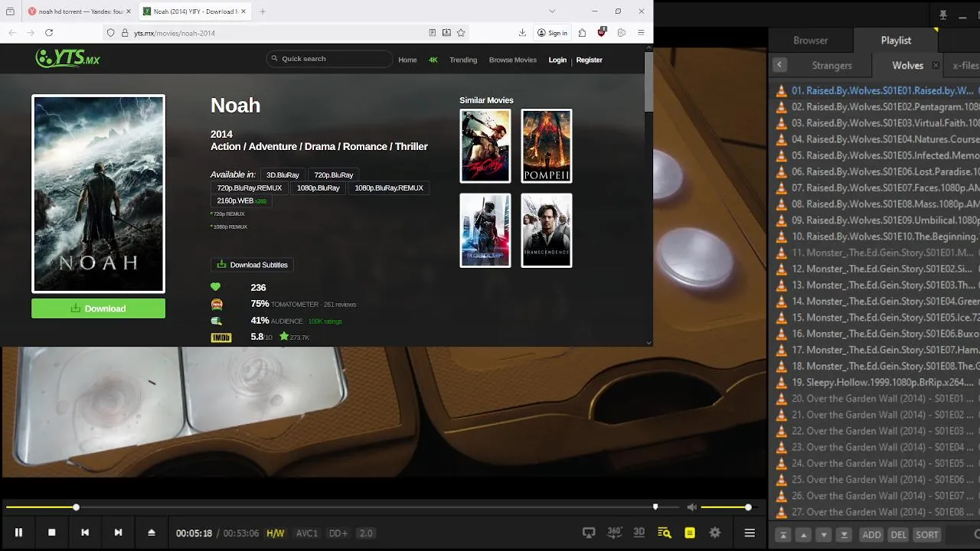The image size is (980, 551).
Task: Select the Wolves playlist tab
Action: pos(907,66)
